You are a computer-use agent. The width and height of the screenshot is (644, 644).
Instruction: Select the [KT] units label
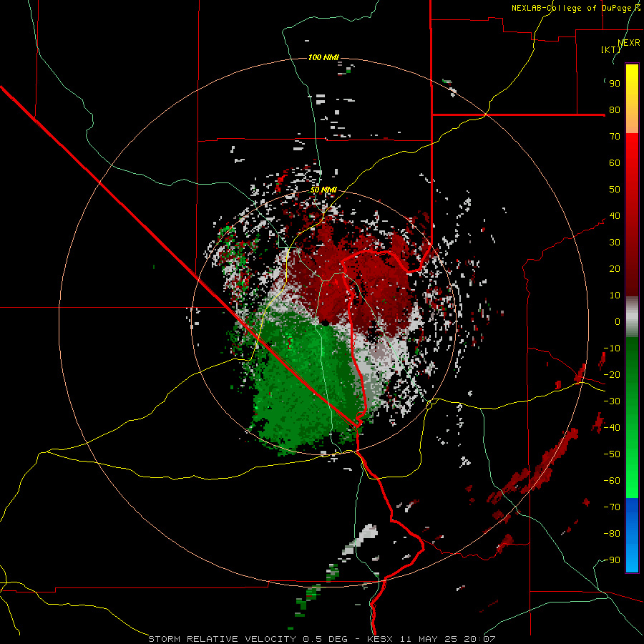point(610,49)
